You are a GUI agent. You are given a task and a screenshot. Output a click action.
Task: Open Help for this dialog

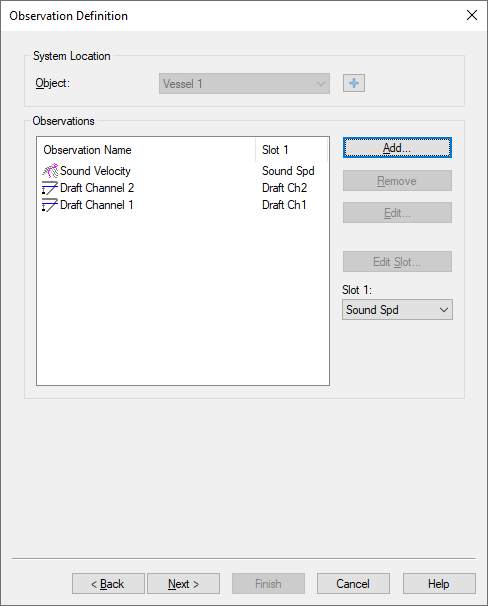439,584
